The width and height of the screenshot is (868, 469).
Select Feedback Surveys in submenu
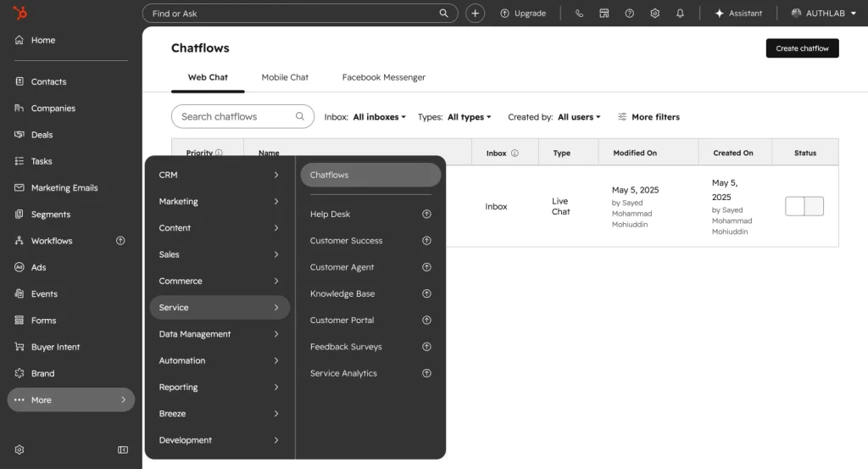coord(370,347)
